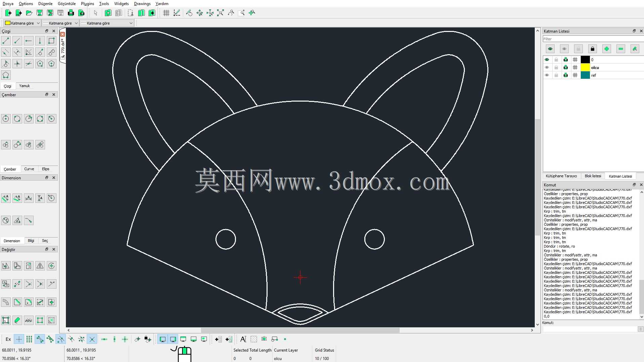Open Print Preview from the toolbar

click(x=81, y=13)
